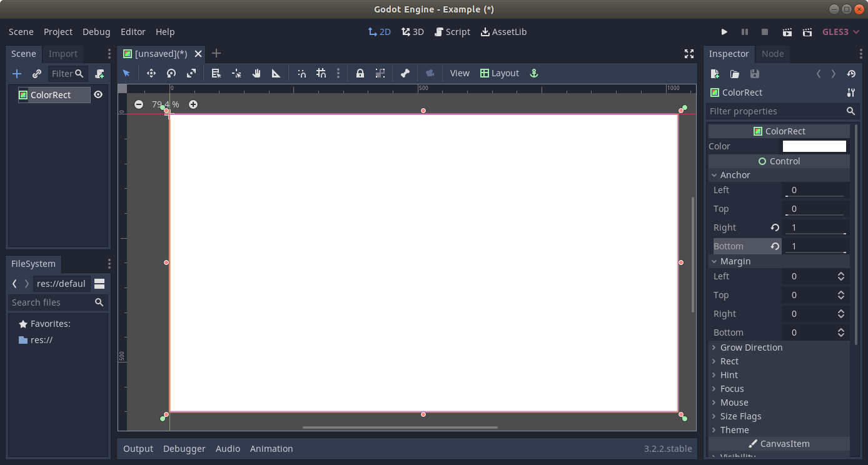Open the Scene menu
The width and height of the screenshot is (868, 465).
pyautogui.click(x=21, y=32)
